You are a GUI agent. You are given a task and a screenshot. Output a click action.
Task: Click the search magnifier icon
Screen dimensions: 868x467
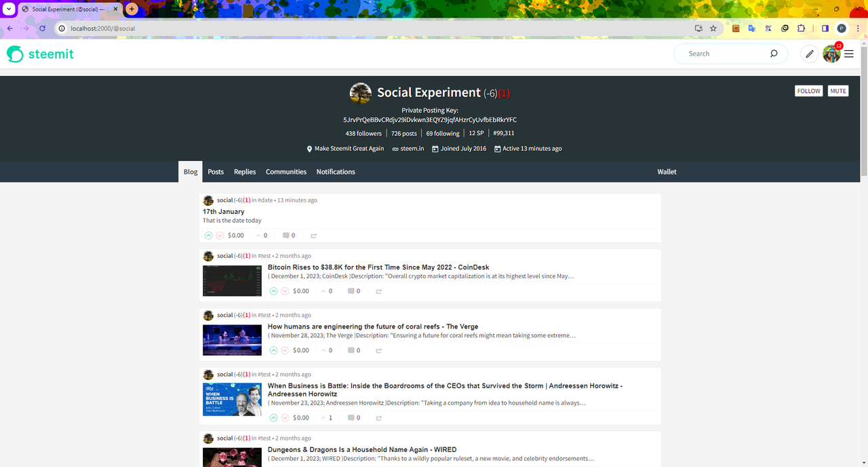pos(774,54)
